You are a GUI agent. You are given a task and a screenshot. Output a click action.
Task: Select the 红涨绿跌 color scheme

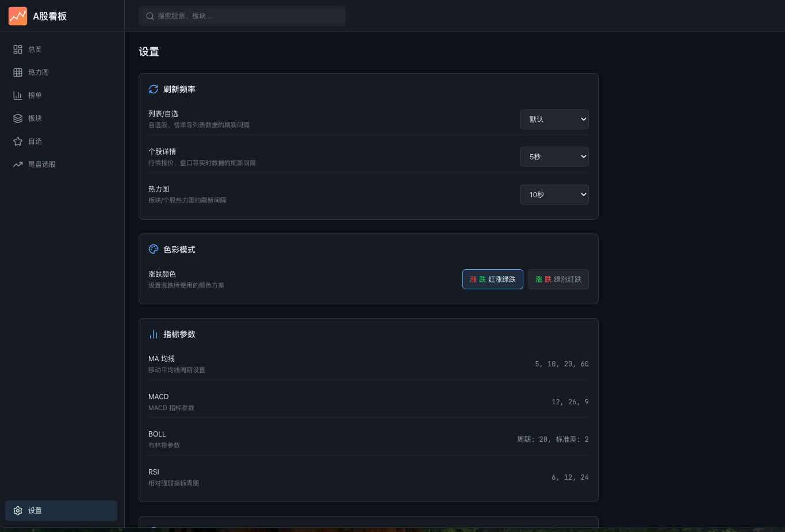coord(492,279)
